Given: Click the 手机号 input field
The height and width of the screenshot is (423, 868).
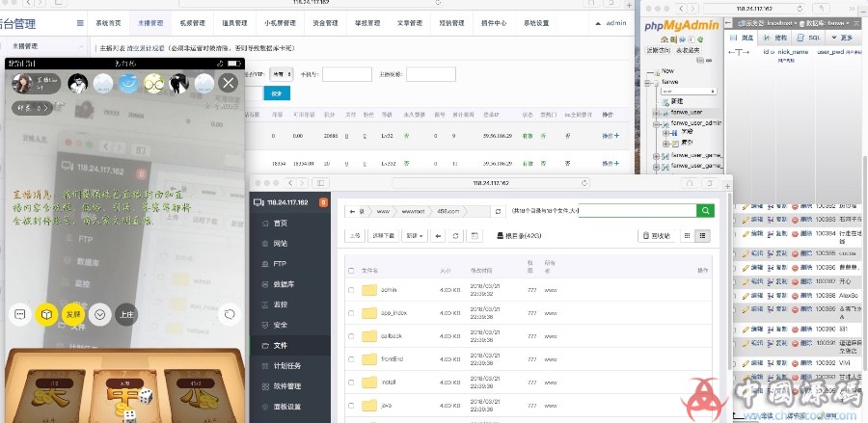Looking at the screenshot, I should point(346,74).
